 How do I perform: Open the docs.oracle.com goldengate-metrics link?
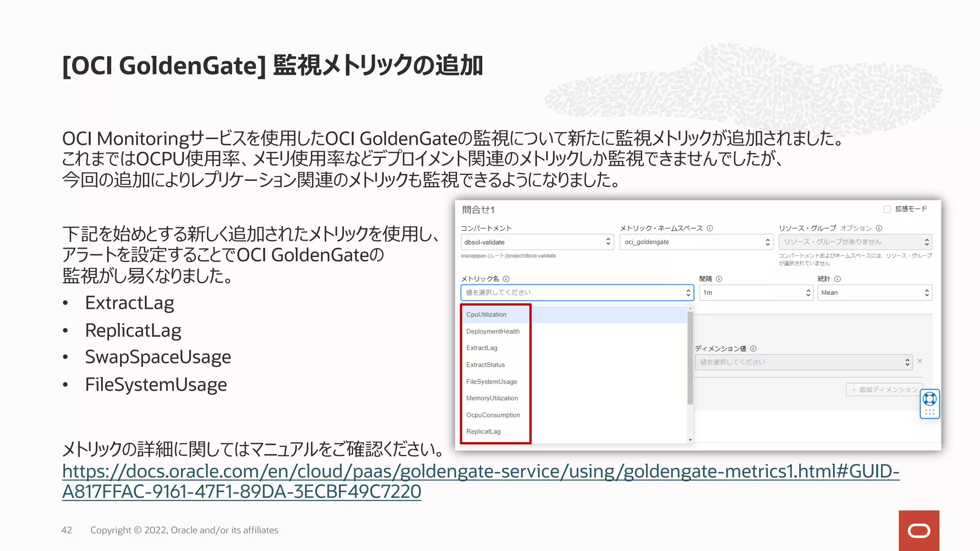pyautogui.click(x=480, y=481)
